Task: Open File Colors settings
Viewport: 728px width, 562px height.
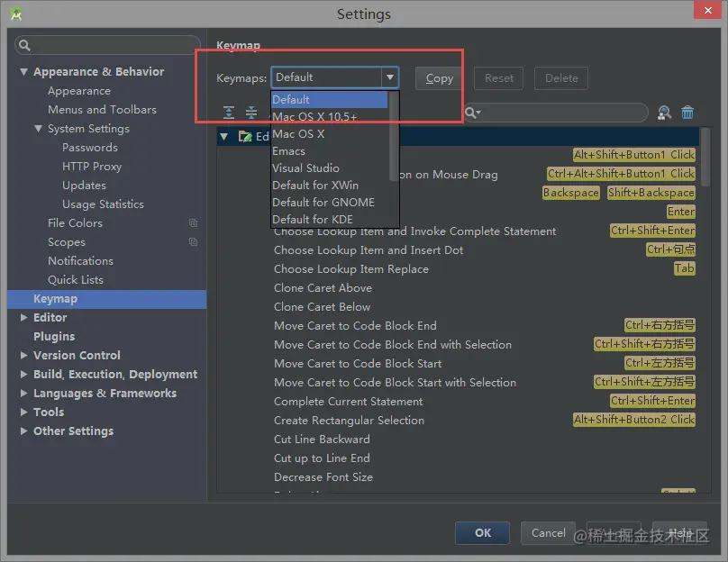Action: click(x=75, y=223)
